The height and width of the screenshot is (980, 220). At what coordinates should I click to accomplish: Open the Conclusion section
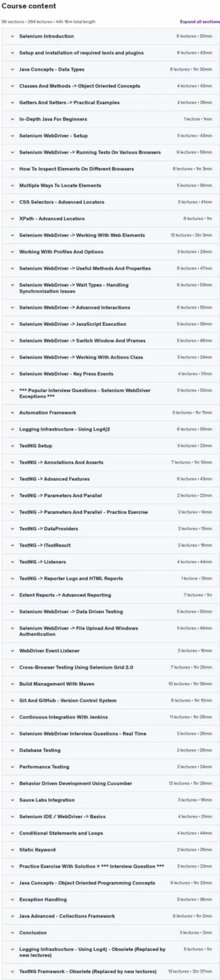[x=111, y=933]
